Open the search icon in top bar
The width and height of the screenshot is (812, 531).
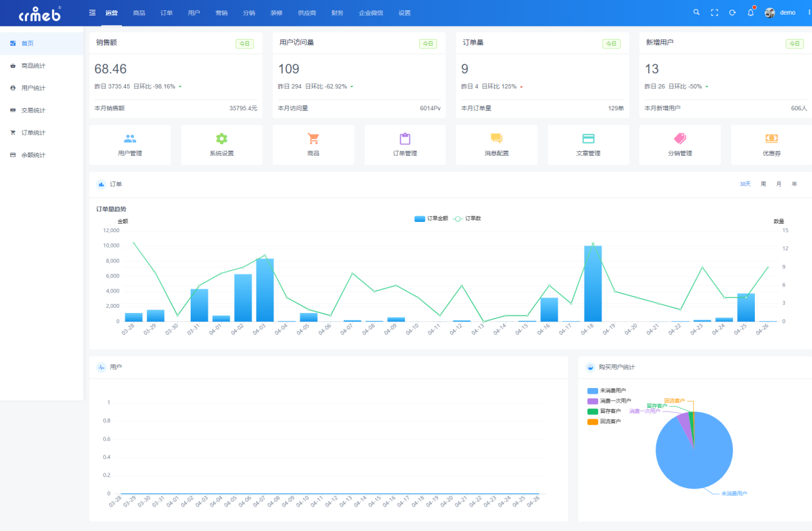click(x=696, y=12)
